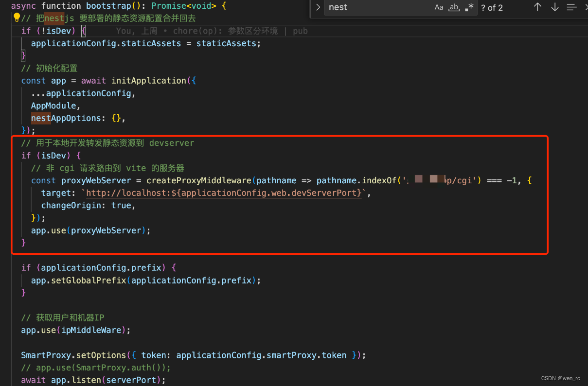
Task: Toggle Find in Selection icon
Action: pos(571,7)
